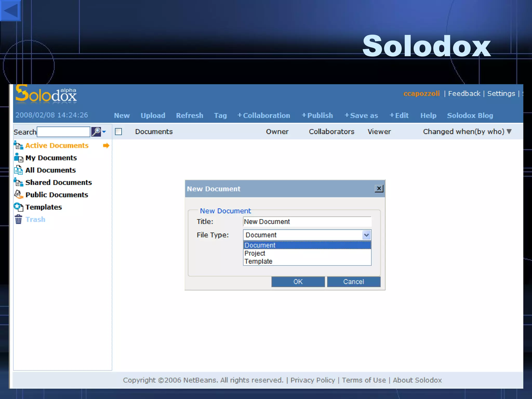This screenshot has height=399, width=532.
Task: Click the Solodox alpha logo
Action: [46, 94]
